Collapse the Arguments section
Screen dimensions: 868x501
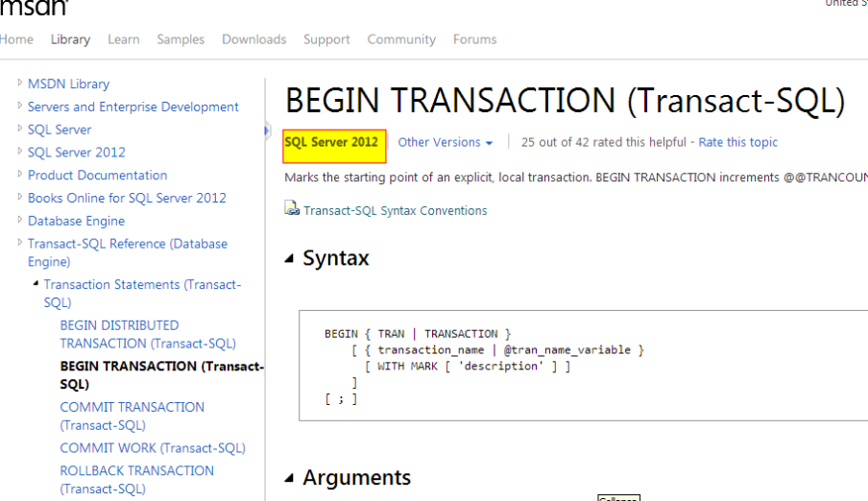coord(289,478)
